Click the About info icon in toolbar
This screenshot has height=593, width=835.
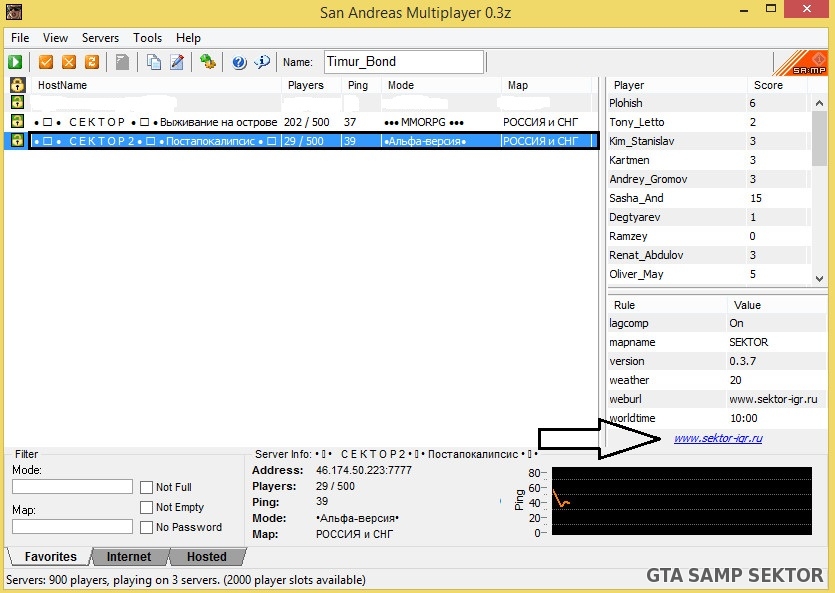(x=262, y=62)
